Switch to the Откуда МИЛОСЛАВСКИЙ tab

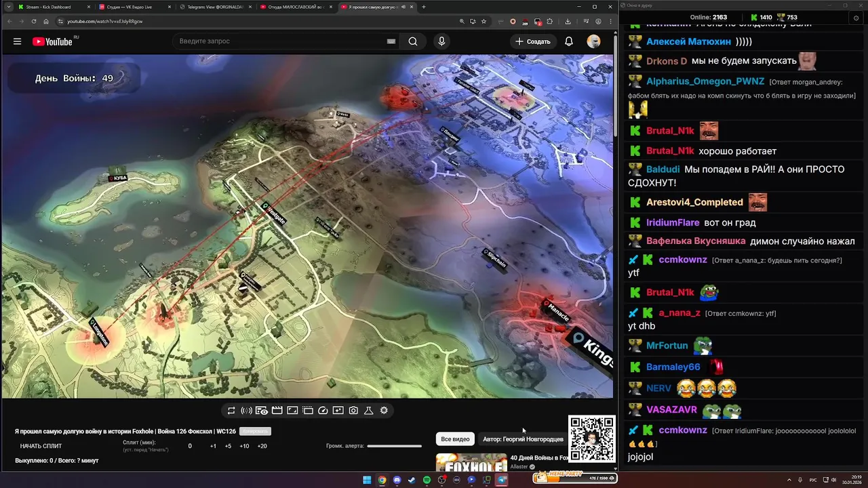click(x=296, y=7)
